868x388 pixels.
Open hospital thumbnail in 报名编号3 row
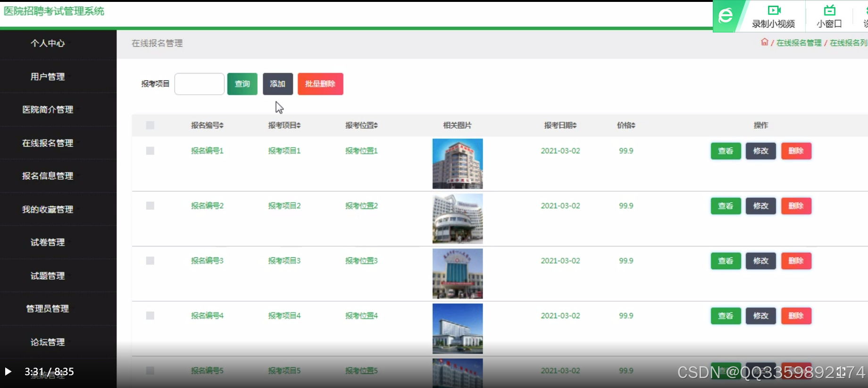(x=458, y=273)
